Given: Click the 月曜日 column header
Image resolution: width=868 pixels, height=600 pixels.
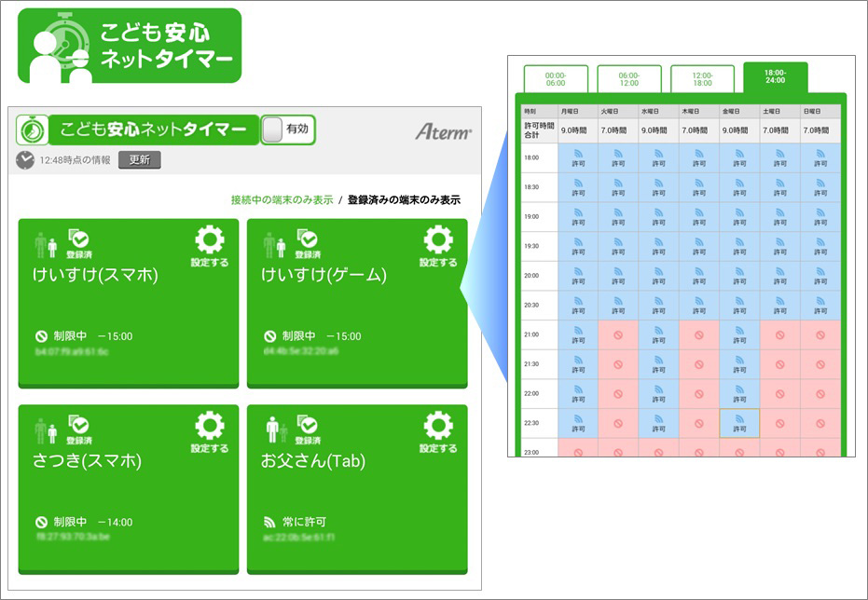Looking at the screenshot, I should coord(578,111).
